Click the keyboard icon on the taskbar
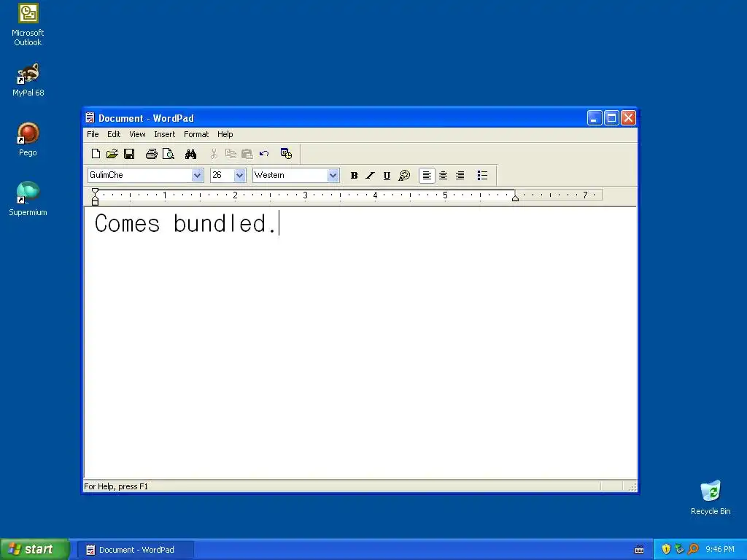The image size is (747, 560). 639,550
